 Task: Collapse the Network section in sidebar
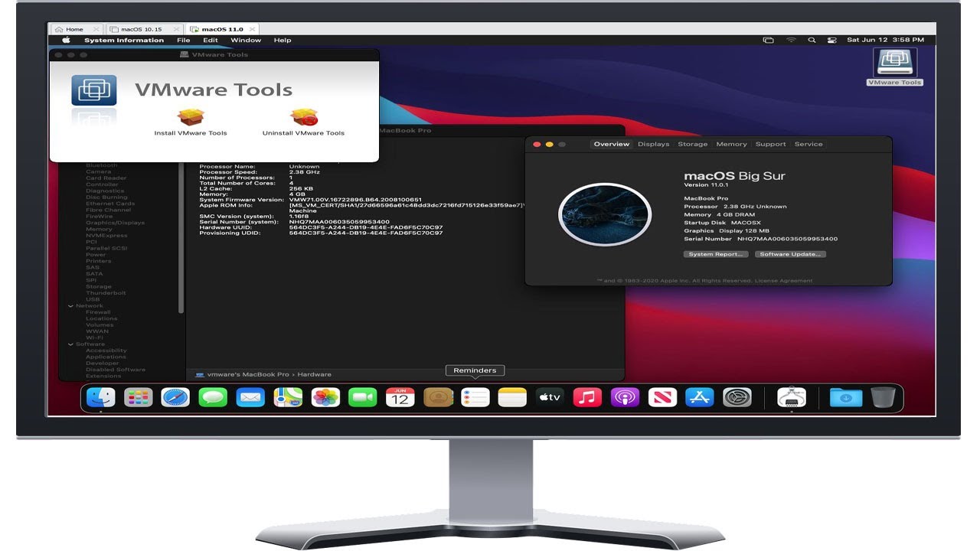coord(70,306)
